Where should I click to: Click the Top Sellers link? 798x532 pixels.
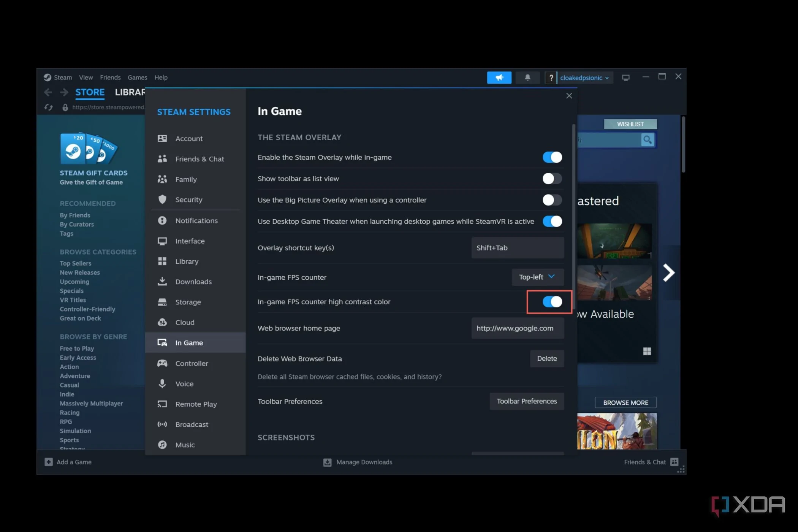[x=76, y=263]
